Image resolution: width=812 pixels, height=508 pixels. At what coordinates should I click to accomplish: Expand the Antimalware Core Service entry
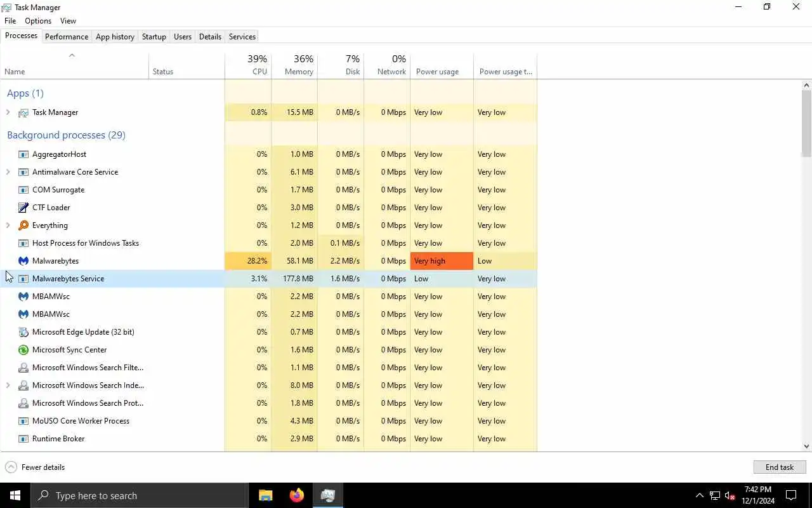point(8,172)
